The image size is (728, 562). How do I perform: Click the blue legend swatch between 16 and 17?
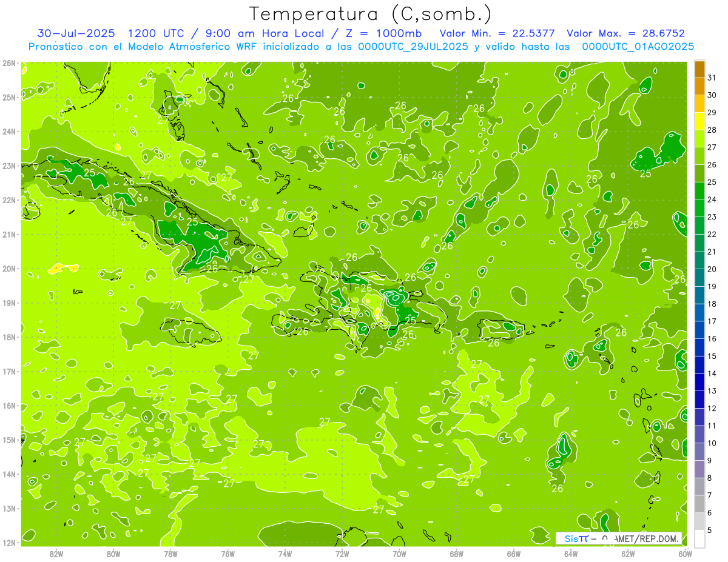(699, 330)
